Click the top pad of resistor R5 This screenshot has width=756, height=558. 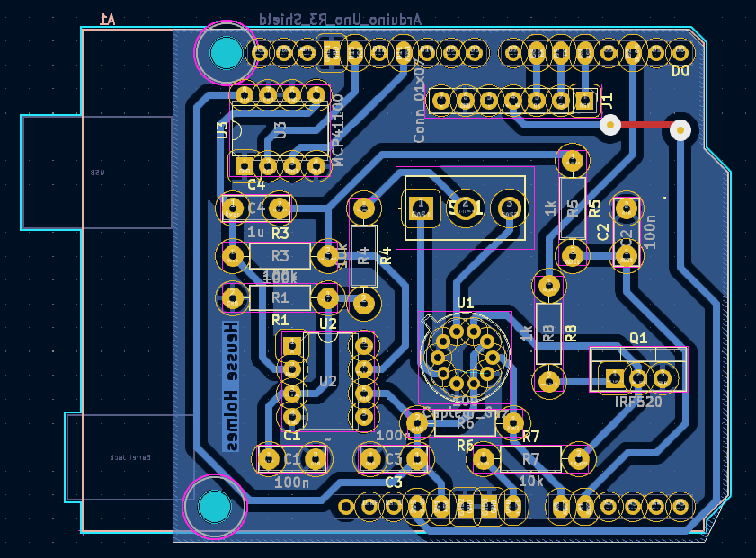point(573,161)
